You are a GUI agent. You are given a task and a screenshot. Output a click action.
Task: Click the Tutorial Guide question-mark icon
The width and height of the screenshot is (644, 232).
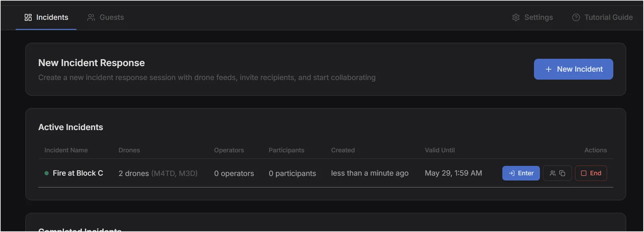[576, 17]
